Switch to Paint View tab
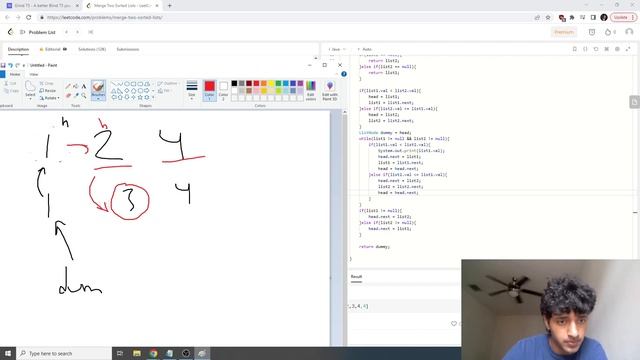 click(x=33, y=74)
